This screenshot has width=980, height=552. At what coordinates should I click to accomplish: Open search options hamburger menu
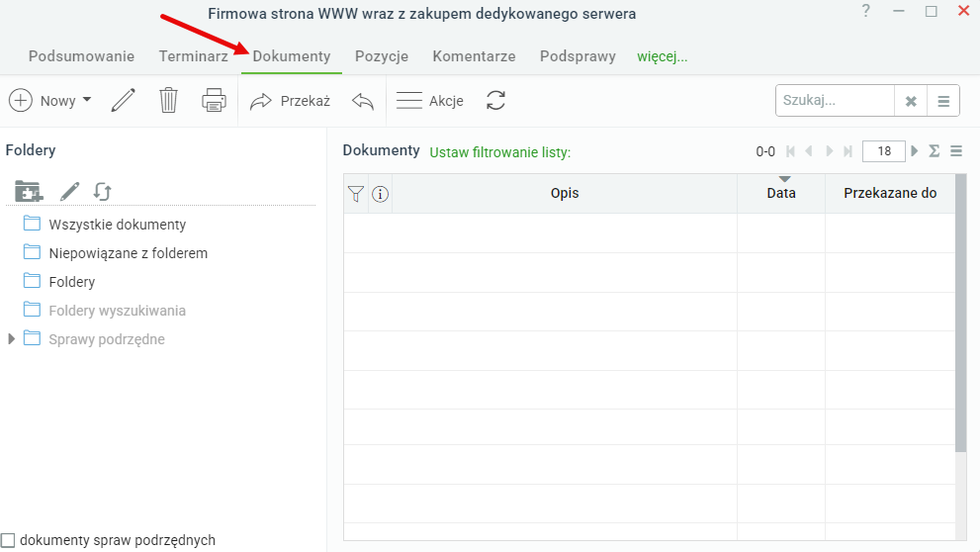943,101
